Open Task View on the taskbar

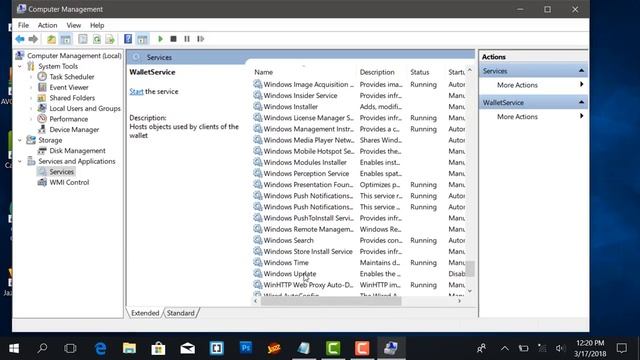pyautogui.click(x=70, y=348)
